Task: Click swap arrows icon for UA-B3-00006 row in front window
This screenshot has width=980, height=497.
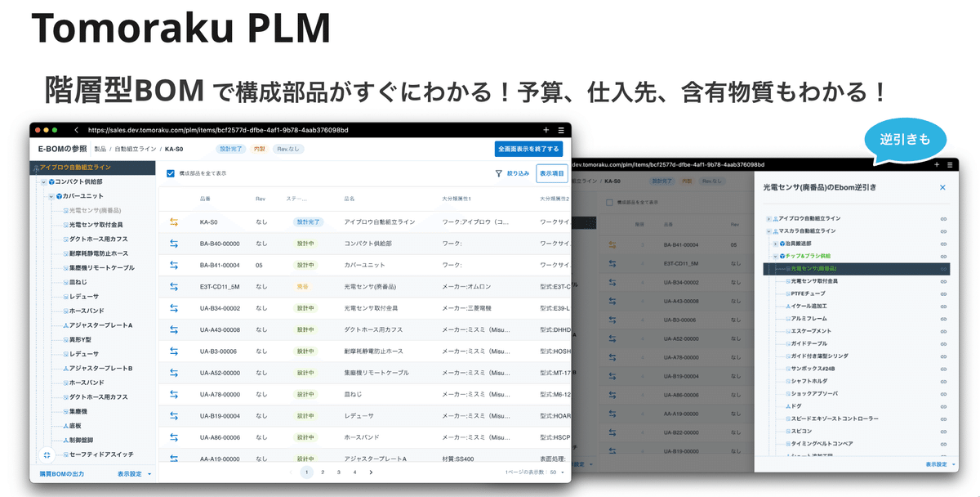Action: coord(173,351)
